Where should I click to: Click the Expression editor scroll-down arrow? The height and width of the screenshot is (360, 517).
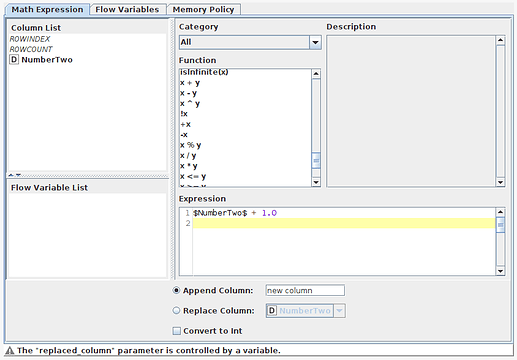pos(500,271)
